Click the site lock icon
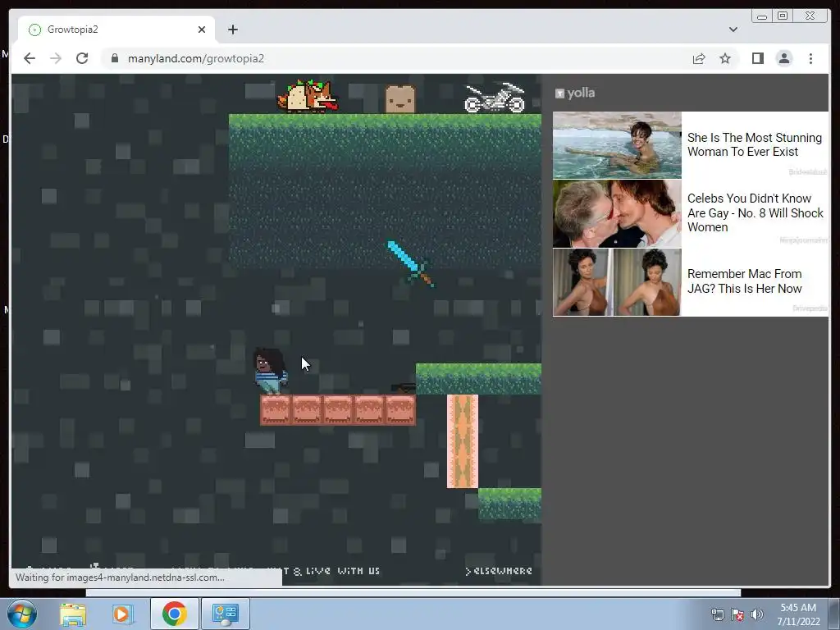The width and height of the screenshot is (840, 630). click(x=115, y=58)
